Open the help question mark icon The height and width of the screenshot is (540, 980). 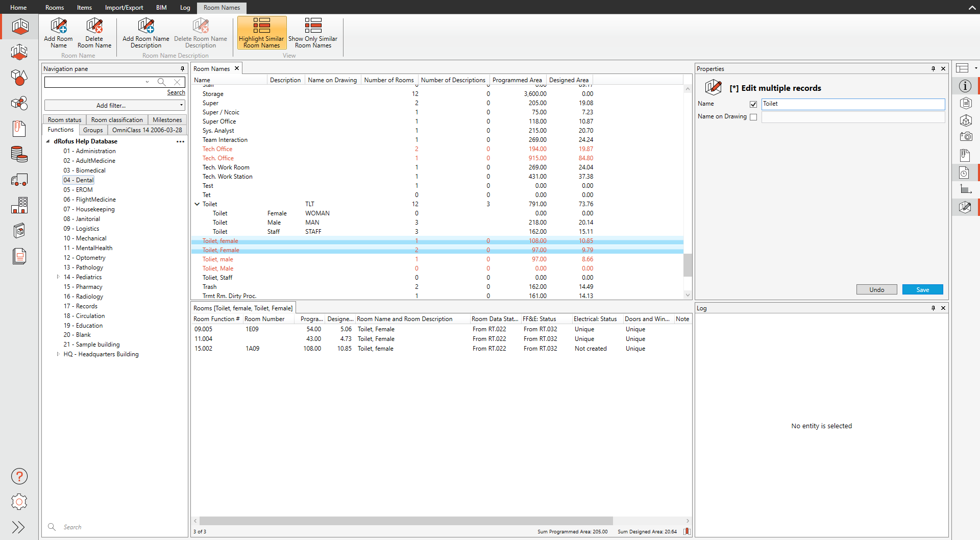click(19, 476)
